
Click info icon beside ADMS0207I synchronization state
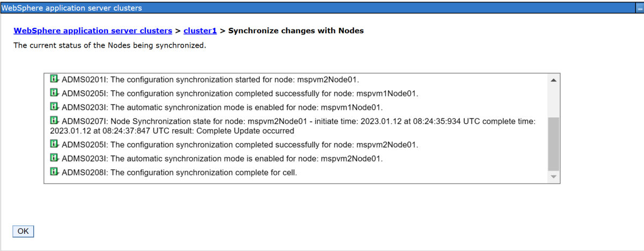pos(54,120)
